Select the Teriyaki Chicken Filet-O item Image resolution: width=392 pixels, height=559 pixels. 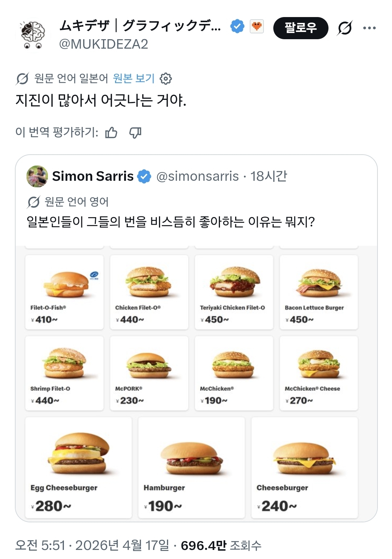[234, 292]
